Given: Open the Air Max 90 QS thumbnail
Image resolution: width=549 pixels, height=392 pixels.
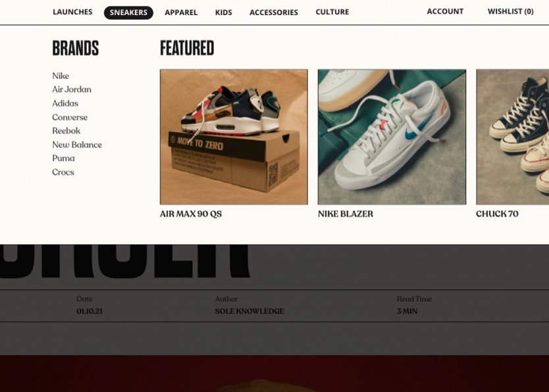Looking at the screenshot, I should 234,137.
